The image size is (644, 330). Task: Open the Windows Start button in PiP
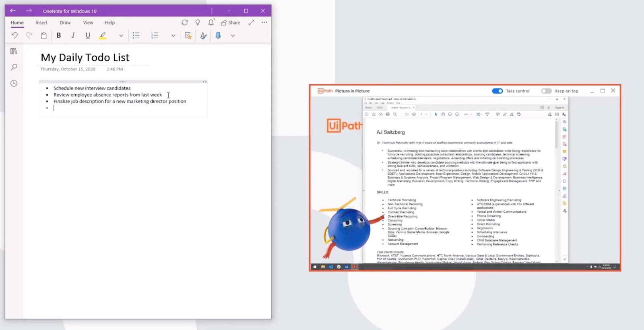[315, 266]
